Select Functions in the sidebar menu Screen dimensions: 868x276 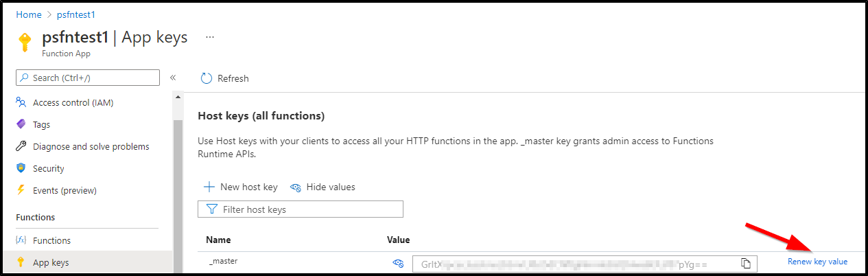coord(51,240)
